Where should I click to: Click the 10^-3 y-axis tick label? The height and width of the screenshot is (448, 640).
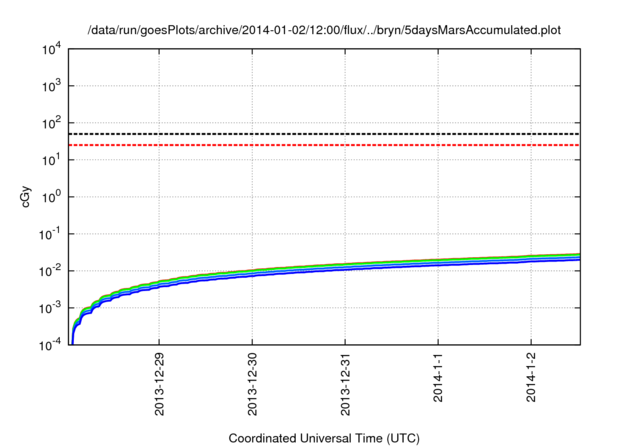click(x=50, y=308)
